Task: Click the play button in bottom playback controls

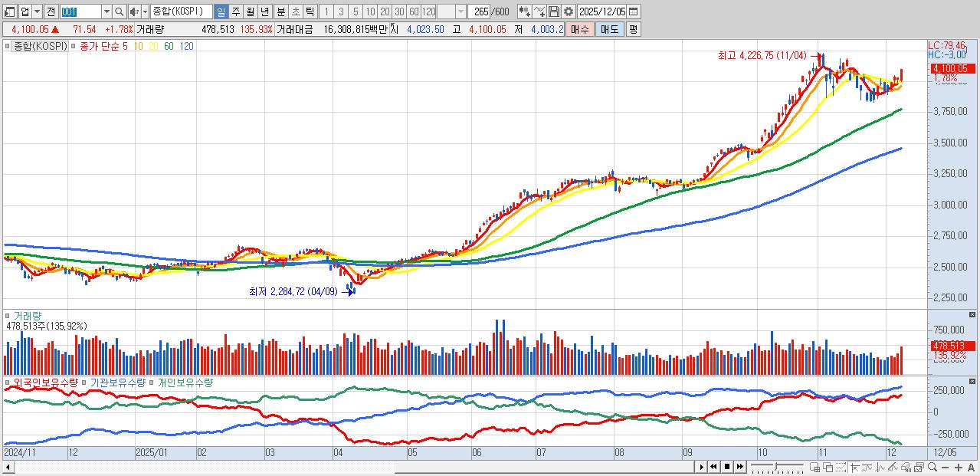Action: (x=702, y=467)
